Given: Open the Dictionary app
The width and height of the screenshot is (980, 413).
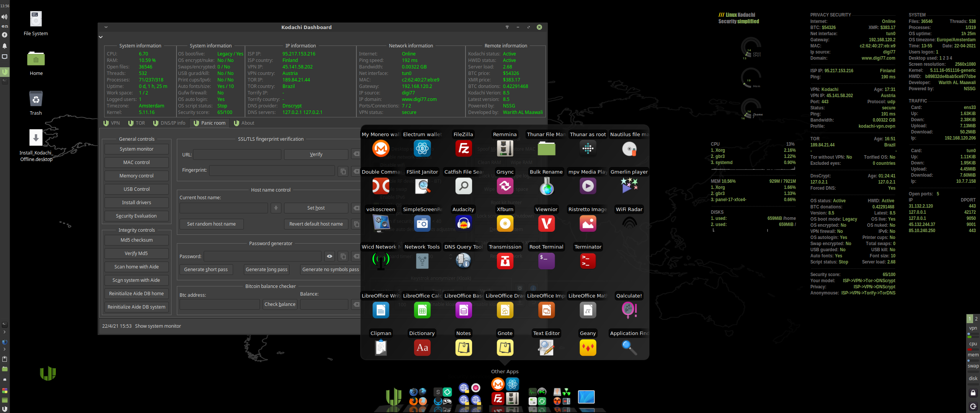Looking at the screenshot, I should coord(422,347).
